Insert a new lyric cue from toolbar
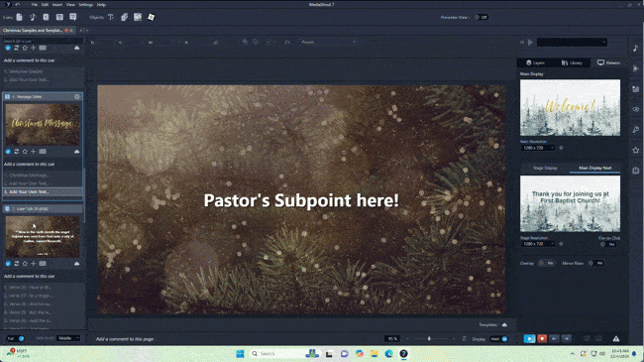 click(x=19, y=17)
